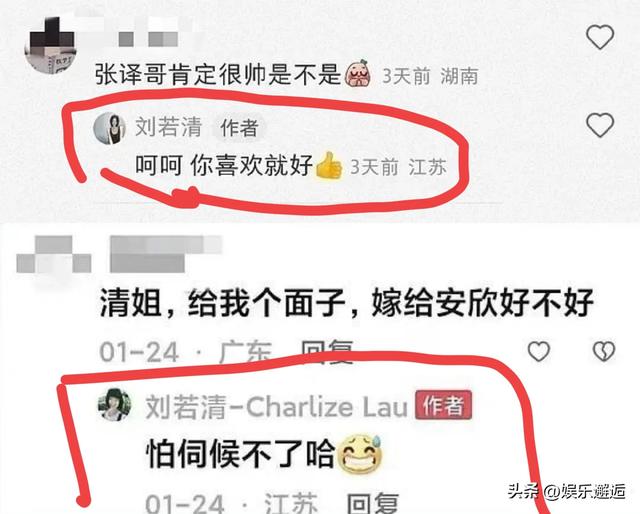Tap the pink face emoji after 是不是

[358, 73]
